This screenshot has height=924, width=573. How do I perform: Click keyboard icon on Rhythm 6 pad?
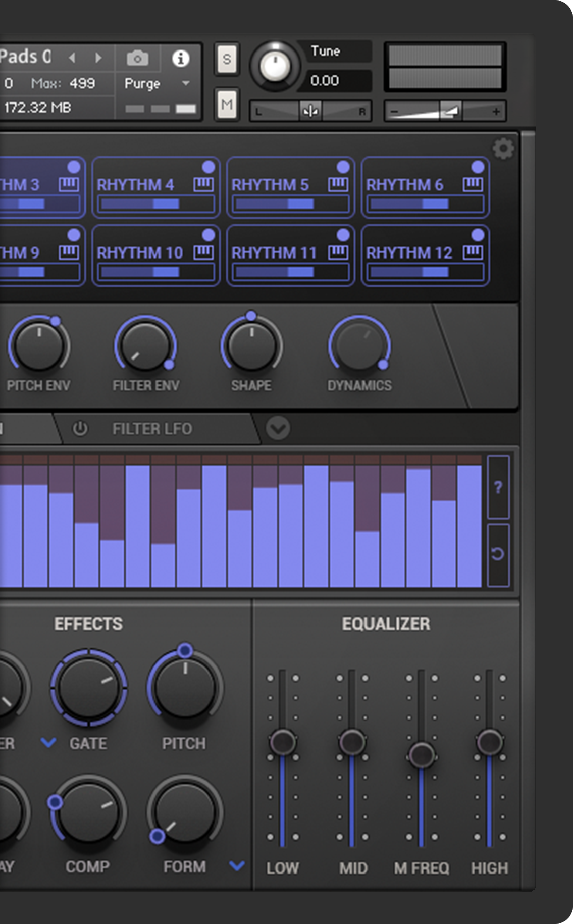(473, 184)
